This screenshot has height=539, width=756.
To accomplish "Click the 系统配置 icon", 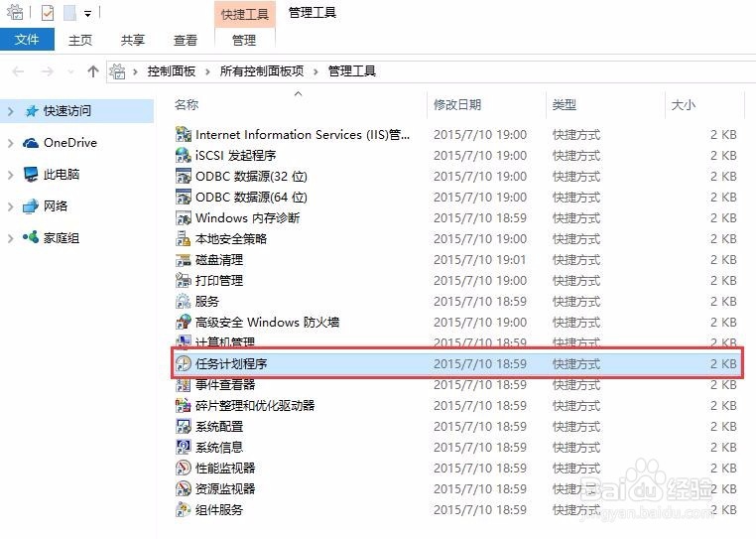I will tap(184, 426).
